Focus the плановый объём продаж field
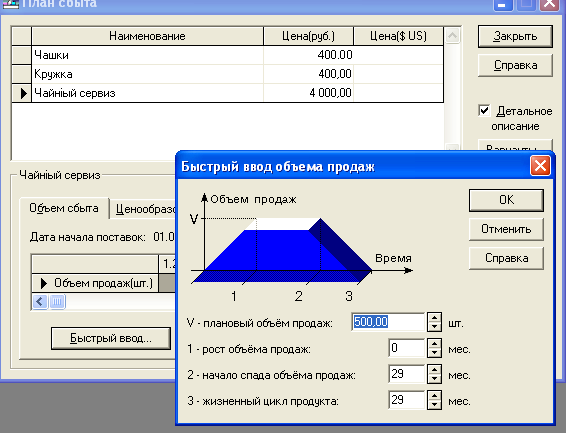Image resolution: width=566 pixels, height=433 pixels. (x=388, y=322)
